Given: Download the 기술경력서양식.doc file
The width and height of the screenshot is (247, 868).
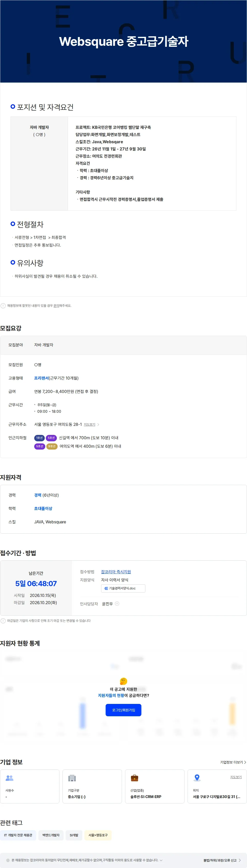Looking at the screenshot, I should [123, 588].
